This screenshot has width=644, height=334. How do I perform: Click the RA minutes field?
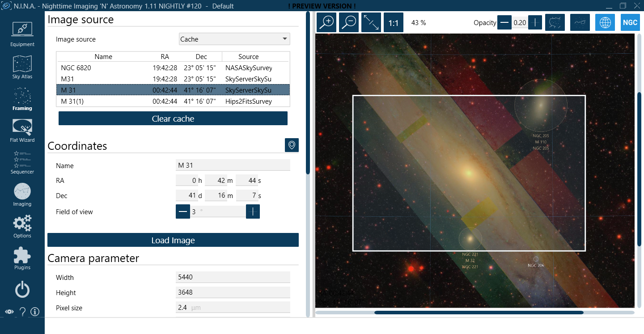pos(216,180)
